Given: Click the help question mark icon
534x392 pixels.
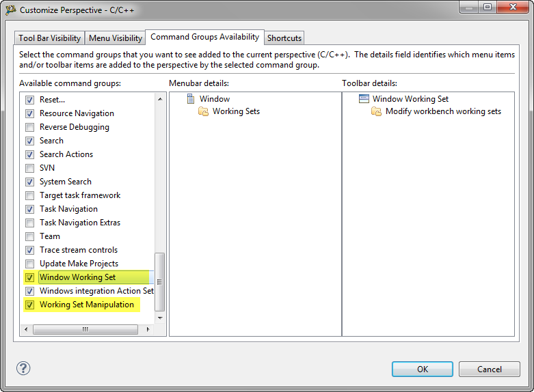Looking at the screenshot, I should coord(24,368).
